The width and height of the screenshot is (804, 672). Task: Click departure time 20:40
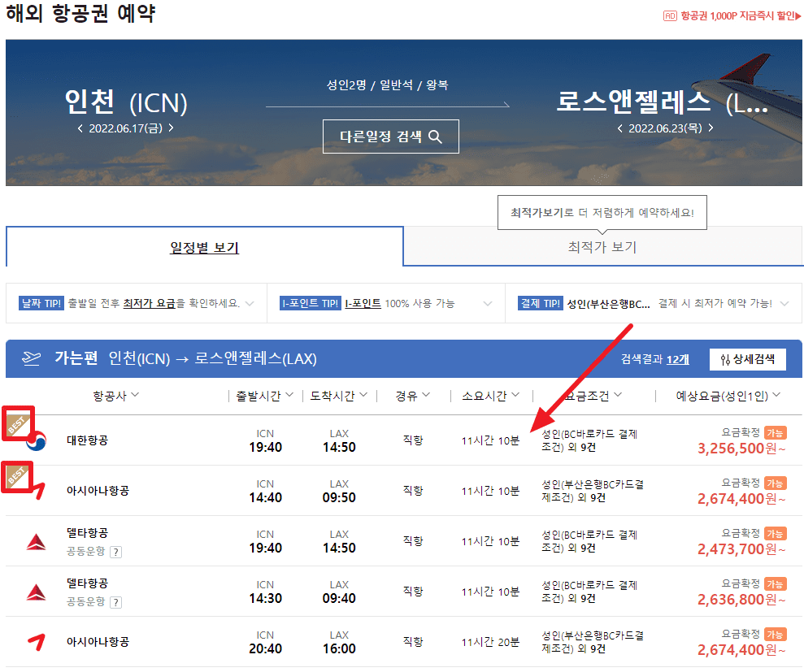[265, 648]
